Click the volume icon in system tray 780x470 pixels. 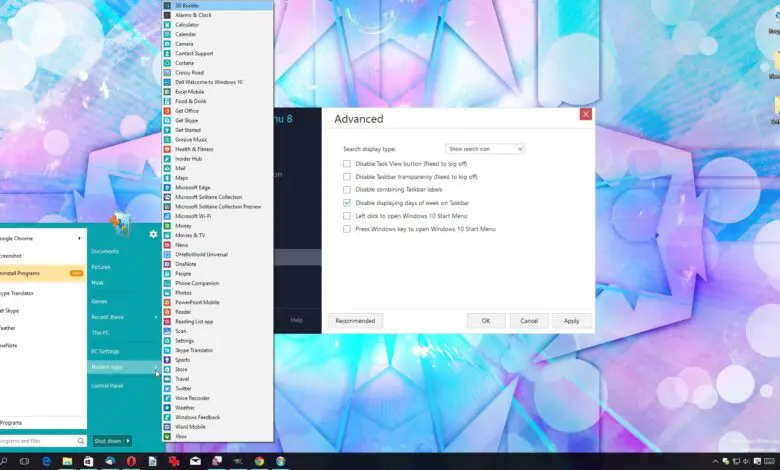point(746,462)
